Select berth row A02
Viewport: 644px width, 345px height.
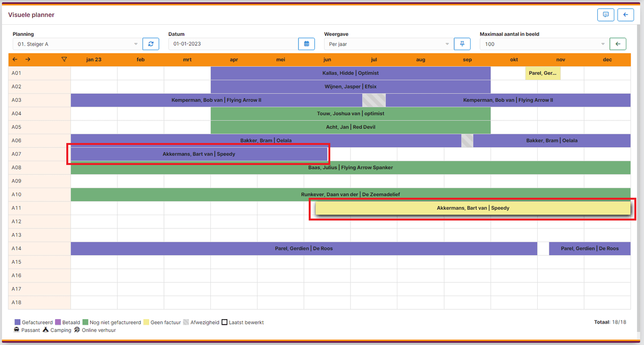(40, 86)
